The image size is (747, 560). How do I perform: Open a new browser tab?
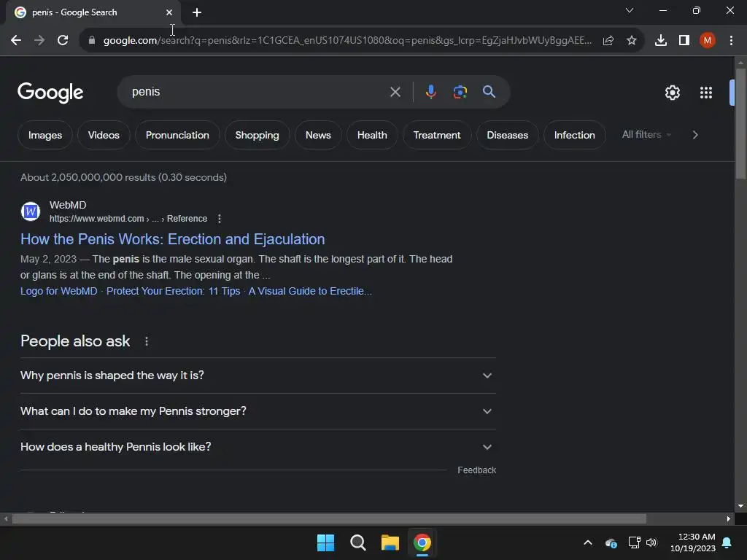point(197,12)
